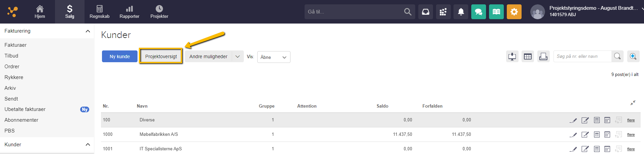Click 'flere' link for Møbelfabrikken A/S
This screenshot has width=644, height=154.
pos(631,134)
